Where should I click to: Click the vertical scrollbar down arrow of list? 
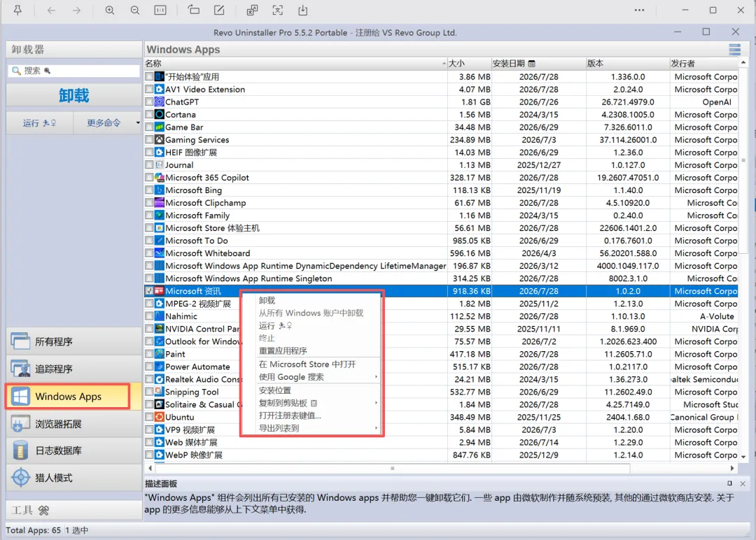743,456
